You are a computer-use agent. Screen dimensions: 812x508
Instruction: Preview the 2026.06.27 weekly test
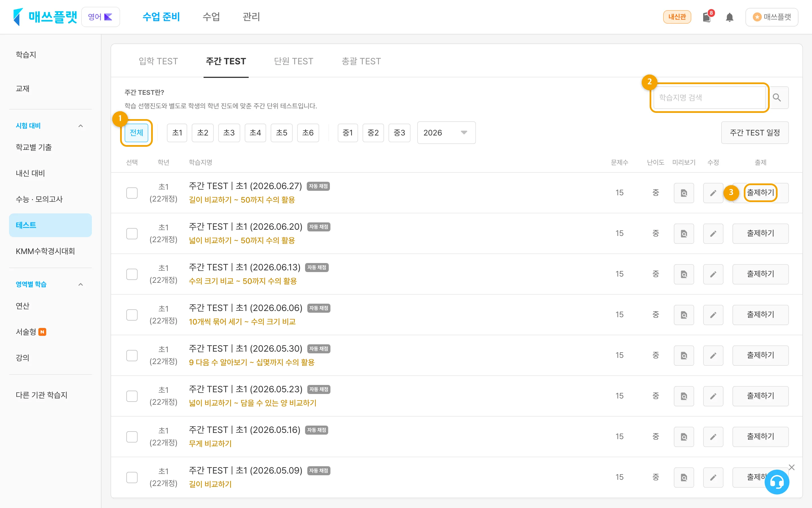(x=684, y=193)
